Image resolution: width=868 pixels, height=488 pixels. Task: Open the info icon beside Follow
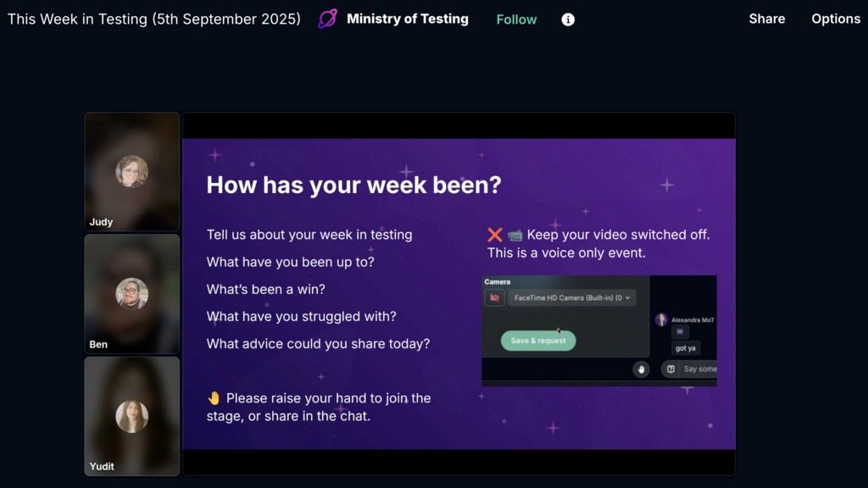(568, 19)
